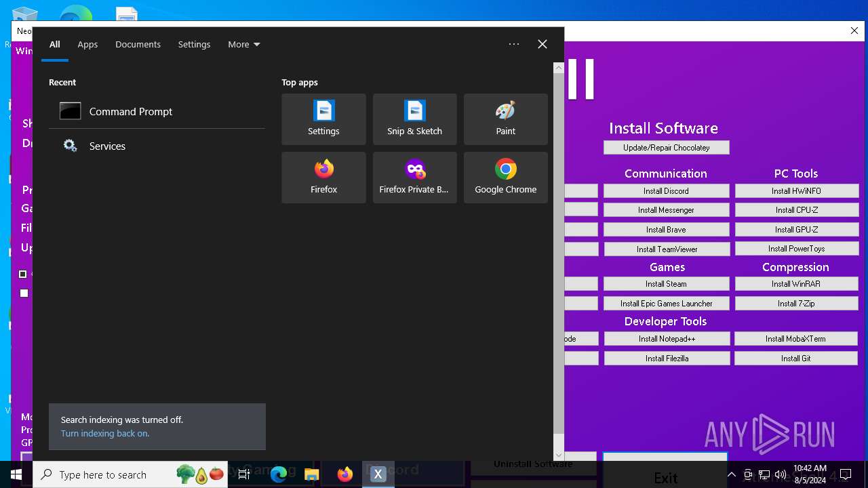The image size is (868, 488).
Task: Launch Snip & Sketch from Top apps
Action: click(414, 119)
